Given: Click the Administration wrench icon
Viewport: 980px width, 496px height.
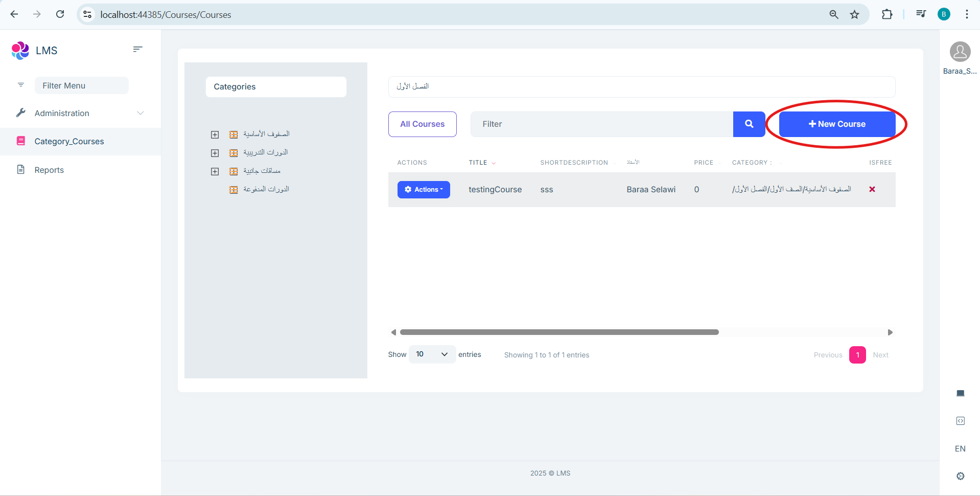Looking at the screenshot, I should coord(20,112).
